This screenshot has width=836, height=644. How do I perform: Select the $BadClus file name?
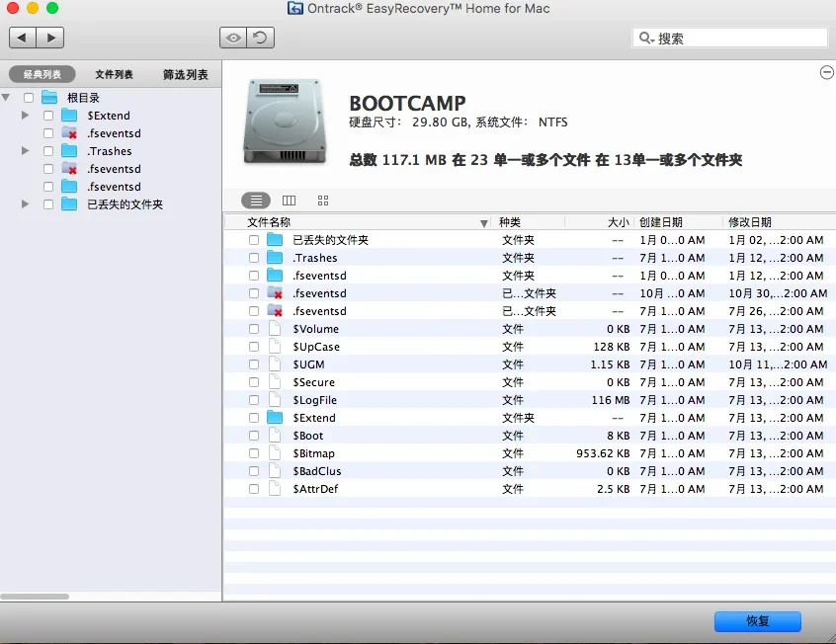[317, 471]
